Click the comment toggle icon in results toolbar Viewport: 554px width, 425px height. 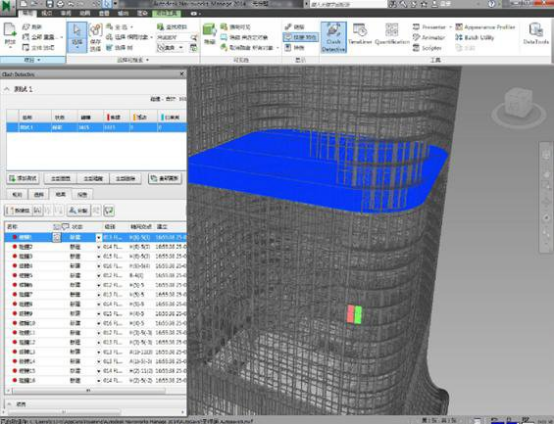[x=109, y=211]
